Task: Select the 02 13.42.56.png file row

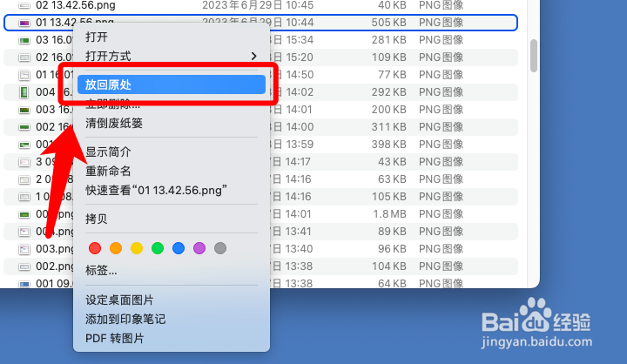Action: tap(260, 5)
